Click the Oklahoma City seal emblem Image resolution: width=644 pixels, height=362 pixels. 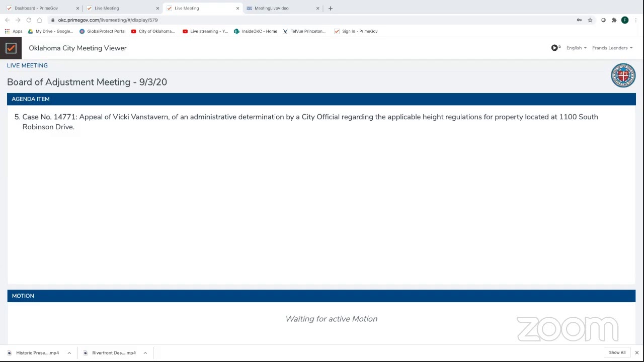pos(623,75)
